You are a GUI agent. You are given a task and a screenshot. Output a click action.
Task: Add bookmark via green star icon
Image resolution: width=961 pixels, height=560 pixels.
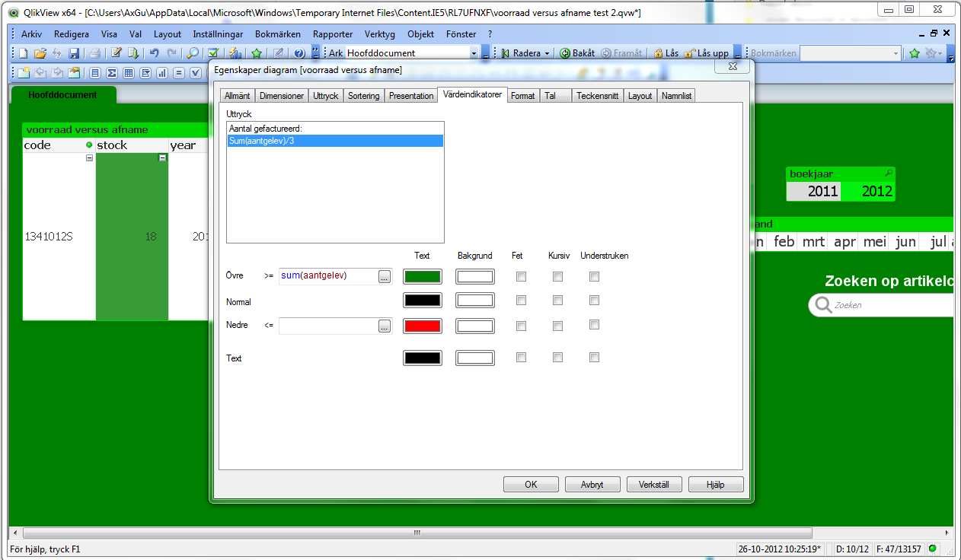(x=257, y=53)
